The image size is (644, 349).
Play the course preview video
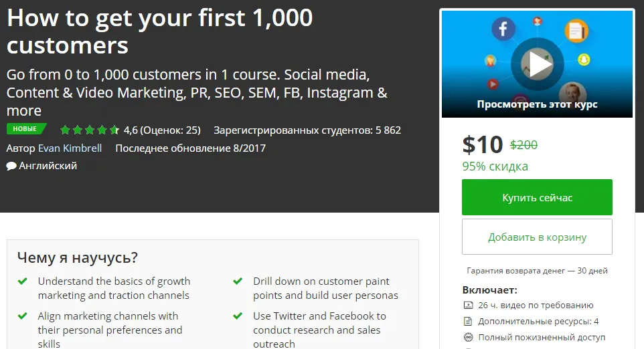[x=537, y=64]
